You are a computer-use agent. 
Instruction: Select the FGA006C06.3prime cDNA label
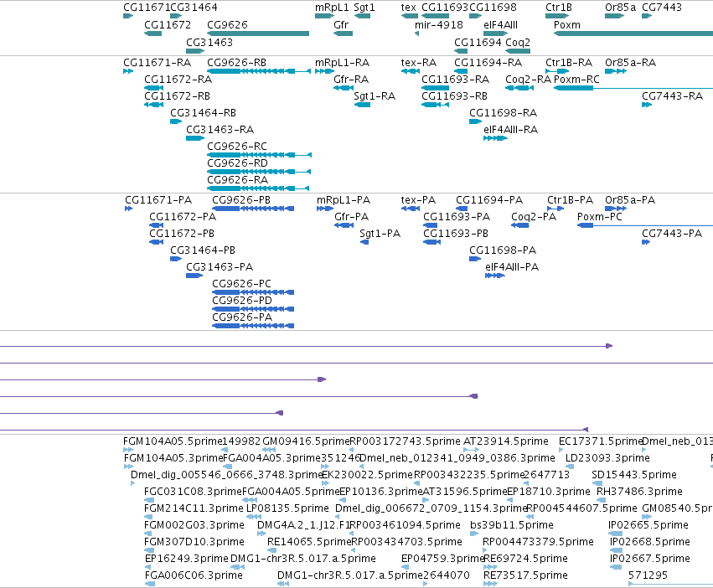[194, 575]
